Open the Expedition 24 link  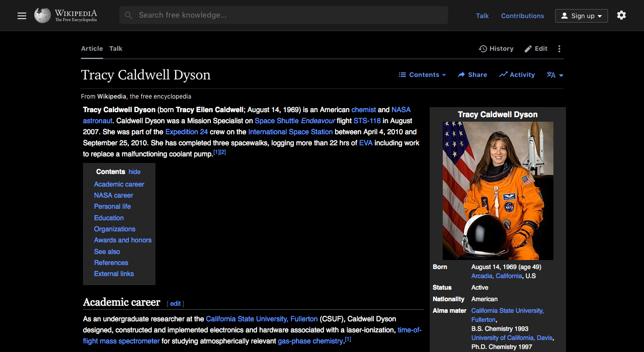click(x=187, y=132)
